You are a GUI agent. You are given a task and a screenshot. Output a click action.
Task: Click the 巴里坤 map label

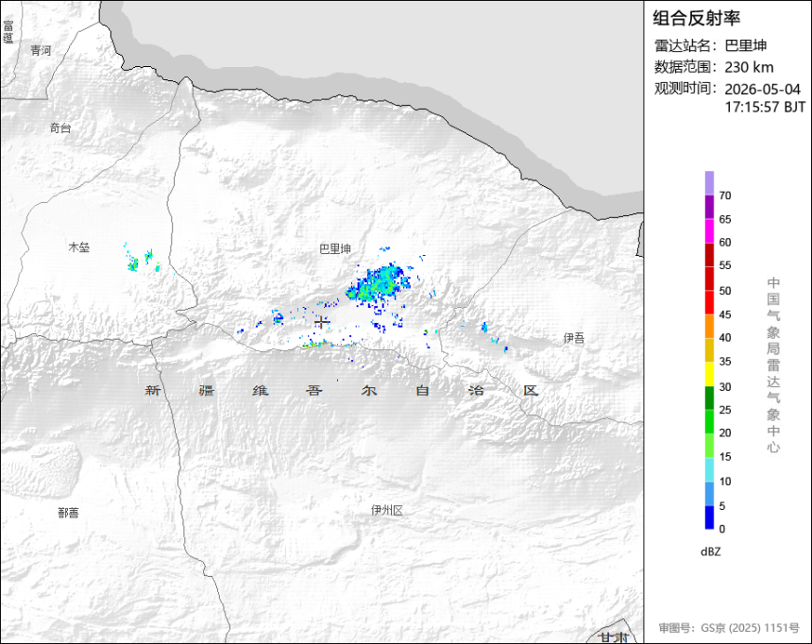(x=335, y=249)
